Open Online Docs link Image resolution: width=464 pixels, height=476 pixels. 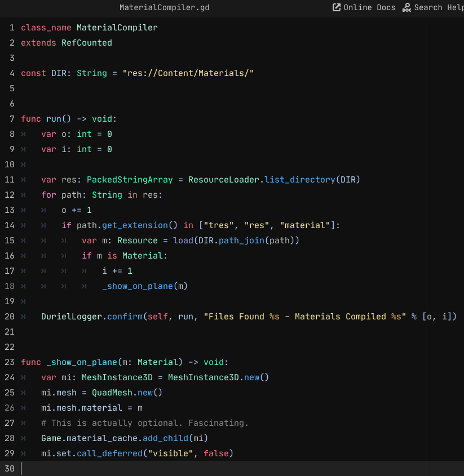tap(364, 7)
